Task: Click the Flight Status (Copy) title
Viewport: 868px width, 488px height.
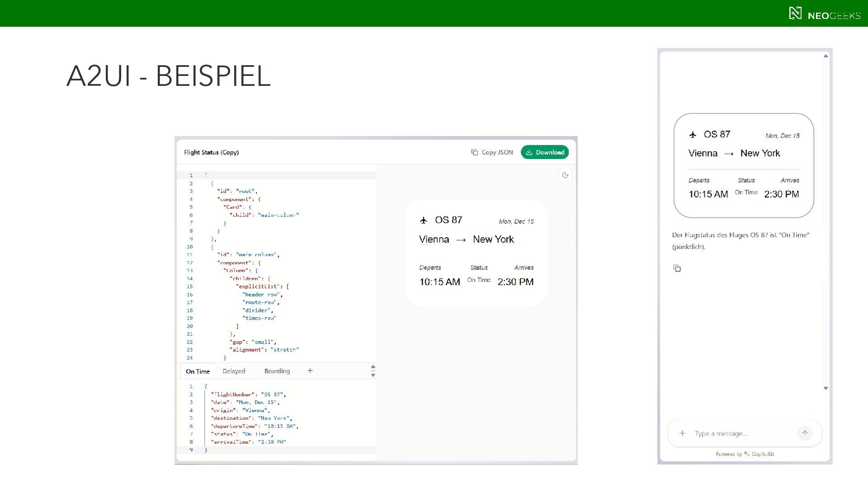Action: pos(211,152)
